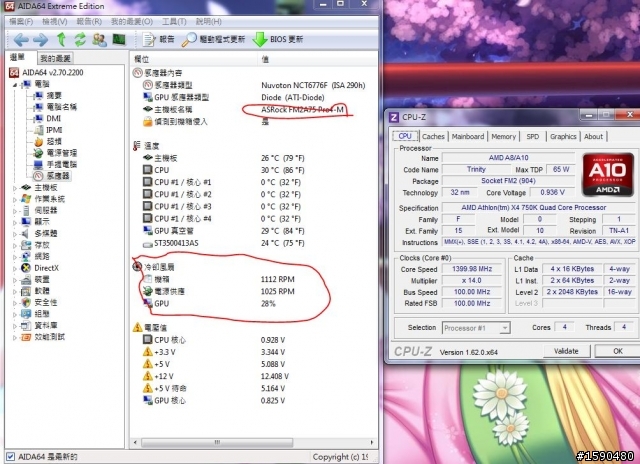Switch to Caches tab in CPU-Z
Image resolution: width=640 pixels, height=464 pixels.
click(433, 137)
